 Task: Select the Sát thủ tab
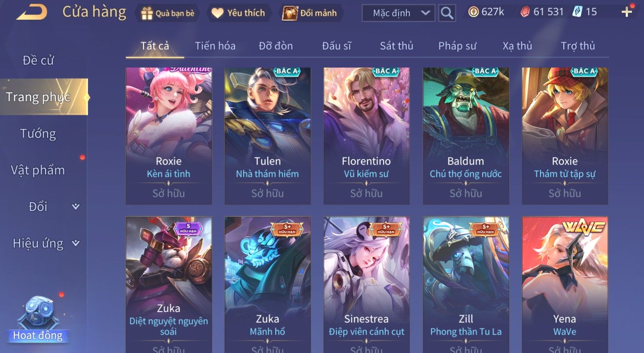coord(396,46)
